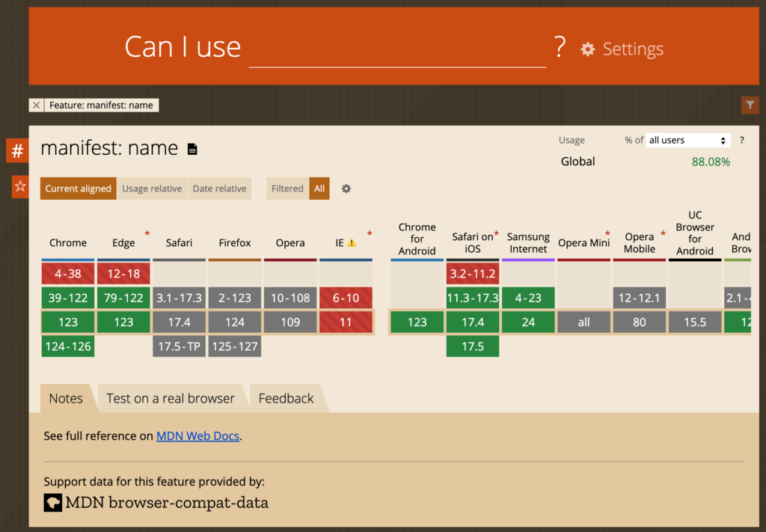Open the Settings gear icon

[x=587, y=49]
